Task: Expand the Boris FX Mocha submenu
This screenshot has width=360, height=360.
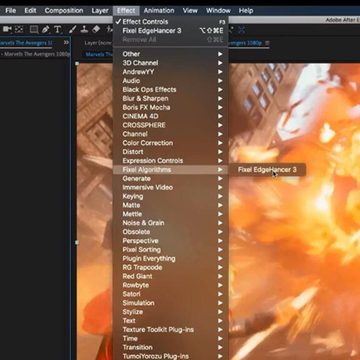Action: point(170,107)
